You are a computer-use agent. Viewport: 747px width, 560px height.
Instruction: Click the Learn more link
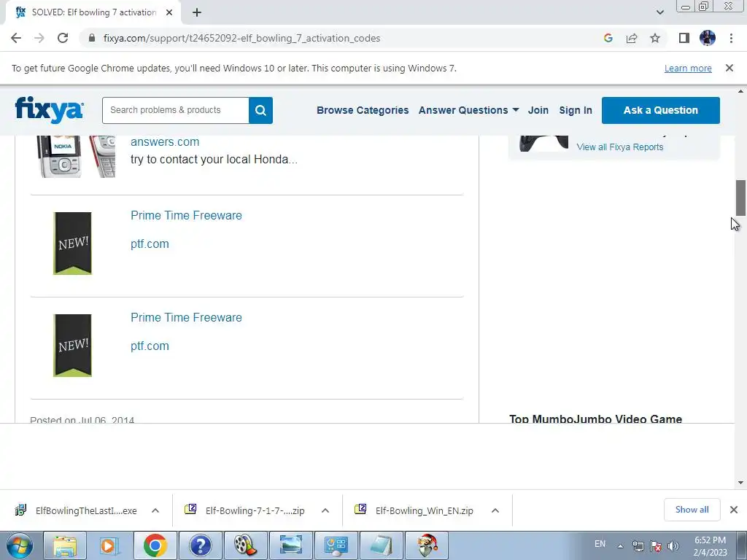tap(688, 68)
